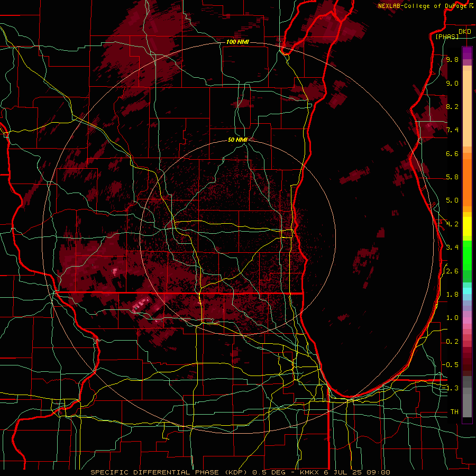The image size is (476, 476).
Task: Click the 0.2 value on the scale
Action: coord(452,342)
